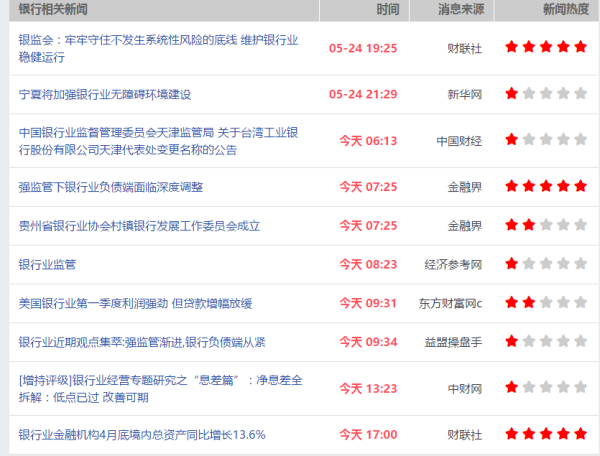Click the 银行相关新闻 column header
Image resolution: width=600 pixels, height=456 pixels.
point(53,9)
